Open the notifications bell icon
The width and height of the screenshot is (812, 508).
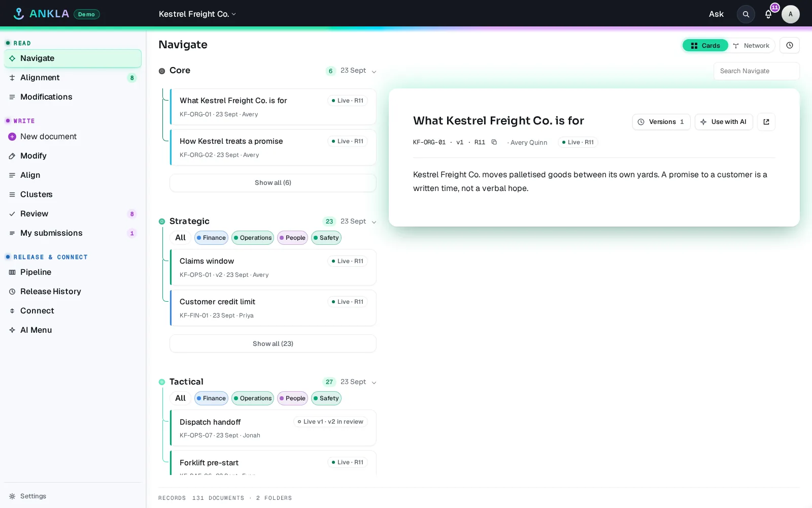point(768,14)
